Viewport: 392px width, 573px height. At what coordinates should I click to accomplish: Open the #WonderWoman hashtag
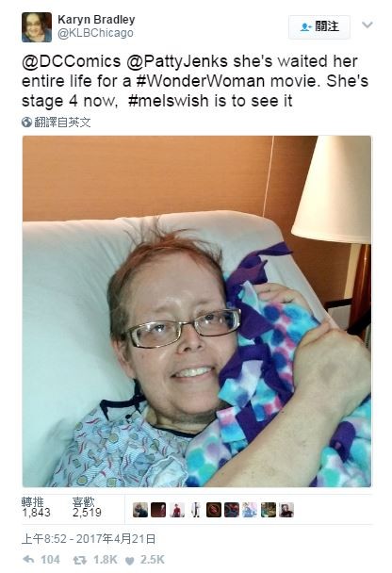click(200, 81)
